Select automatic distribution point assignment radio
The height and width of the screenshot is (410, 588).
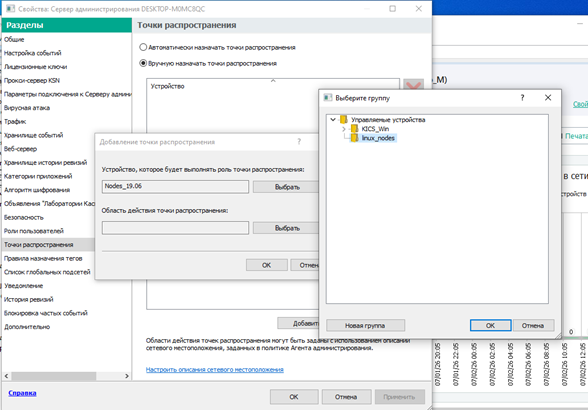click(143, 47)
